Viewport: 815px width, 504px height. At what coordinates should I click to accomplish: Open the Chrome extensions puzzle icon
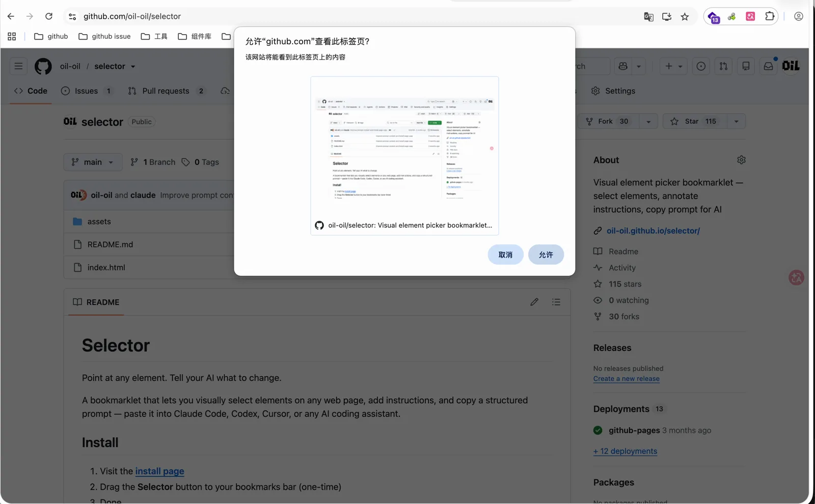(x=770, y=16)
